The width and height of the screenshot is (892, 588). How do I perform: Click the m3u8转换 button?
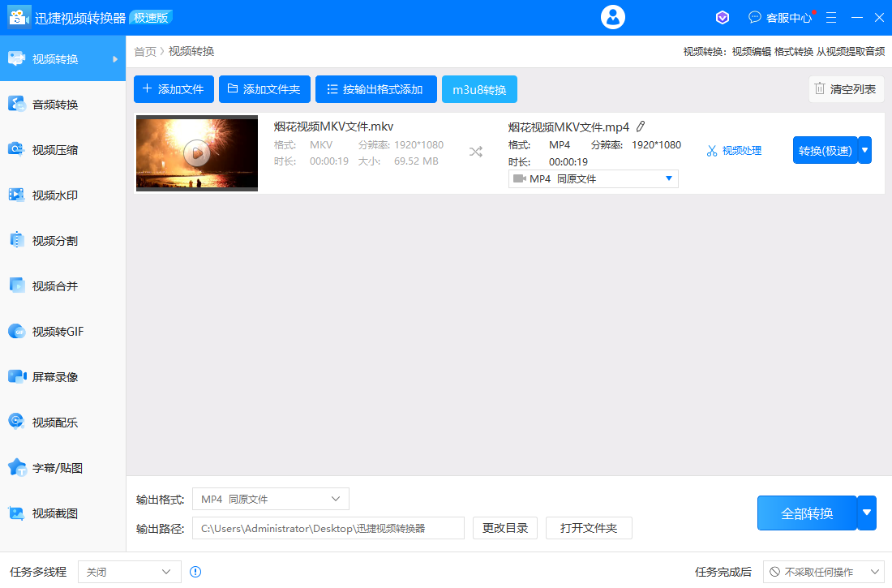[x=479, y=89]
